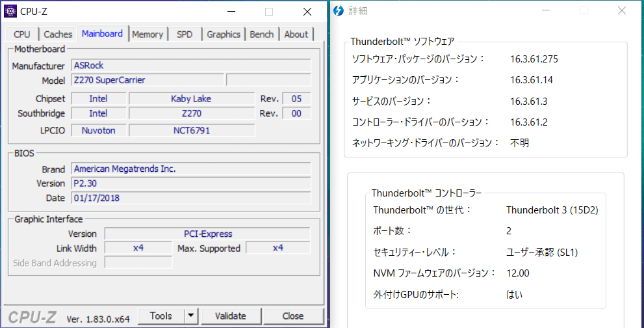The width and height of the screenshot is (644, 328).
Task: Switch to the Graphics tab
Action: click(224, 34)
